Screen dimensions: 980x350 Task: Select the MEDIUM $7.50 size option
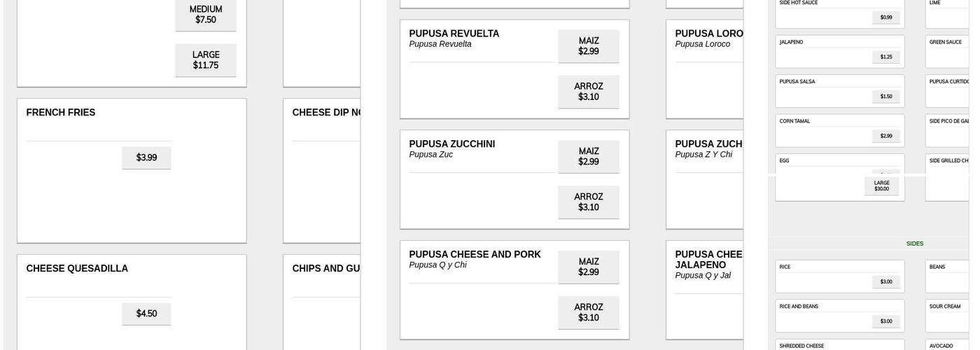[x=206, y=15]
